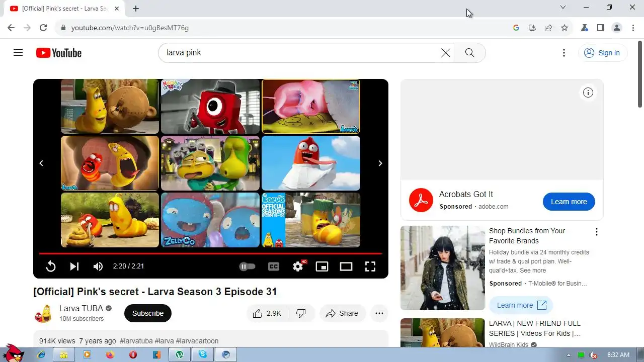This screenshot has height=362, width=644.
Task: Click the Angry Birds start button
Action: pyautogui.click(x=14, y=352)
